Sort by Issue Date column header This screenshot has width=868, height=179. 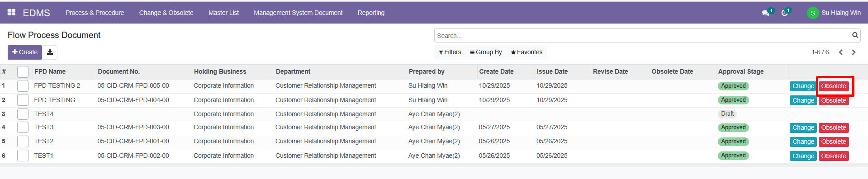tap(552, 71)
